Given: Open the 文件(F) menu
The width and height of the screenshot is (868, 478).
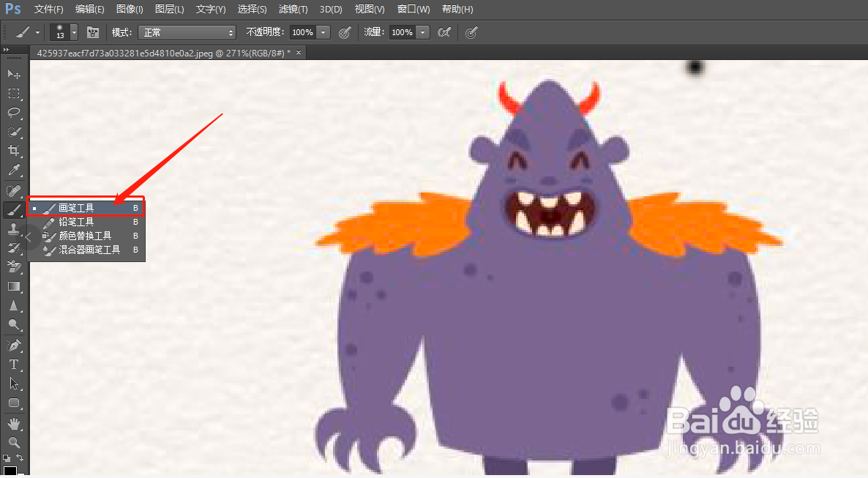Looking at the screenshot, I should pyautogui.click(x=49, y=10).
